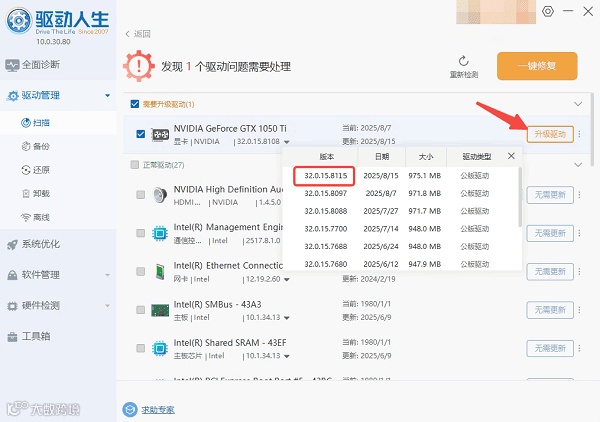Click the main driver list scrollbar
The width and height of the screenshot is (600, 422).
(592, 129)
